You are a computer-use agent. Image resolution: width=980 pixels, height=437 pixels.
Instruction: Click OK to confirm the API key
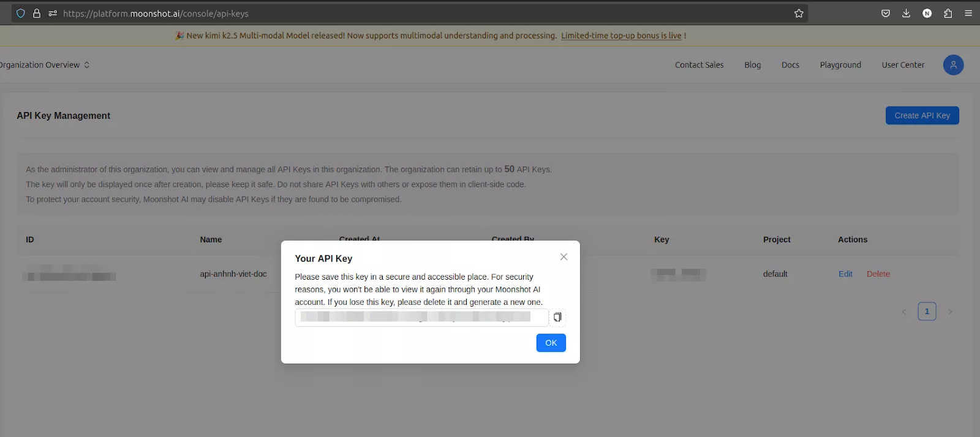(x=551, y=343)
